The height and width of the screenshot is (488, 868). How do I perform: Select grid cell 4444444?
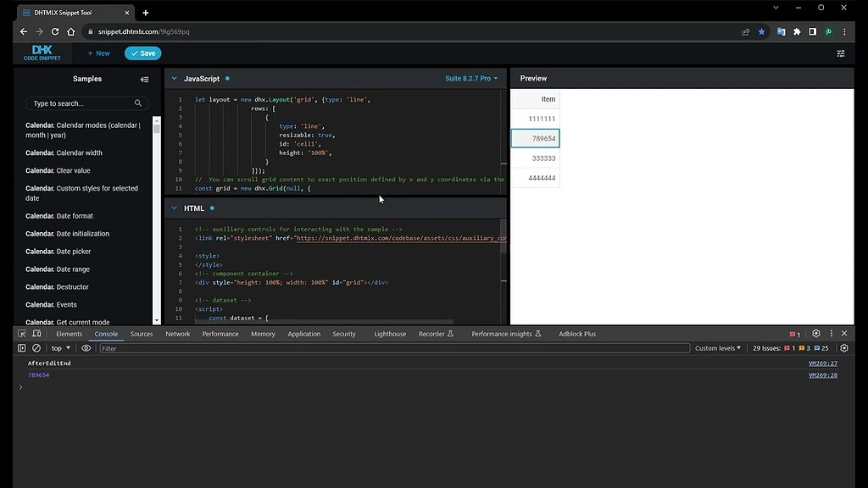(535, 178)
